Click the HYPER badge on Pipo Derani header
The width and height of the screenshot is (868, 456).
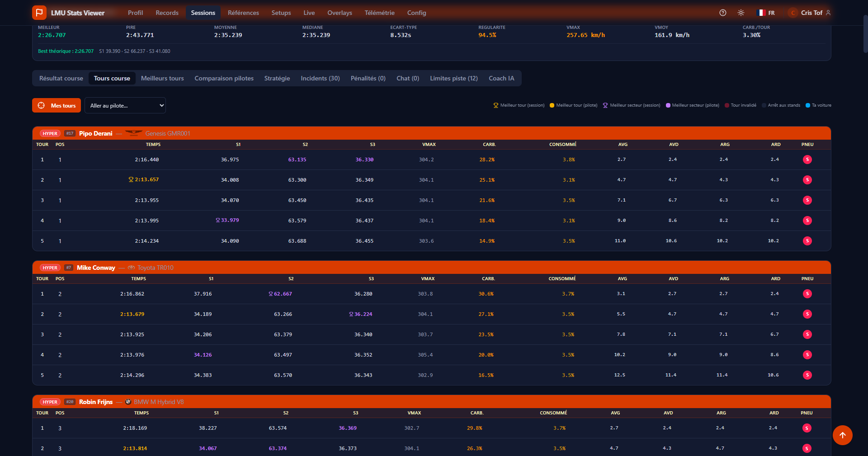click(50, 133)
